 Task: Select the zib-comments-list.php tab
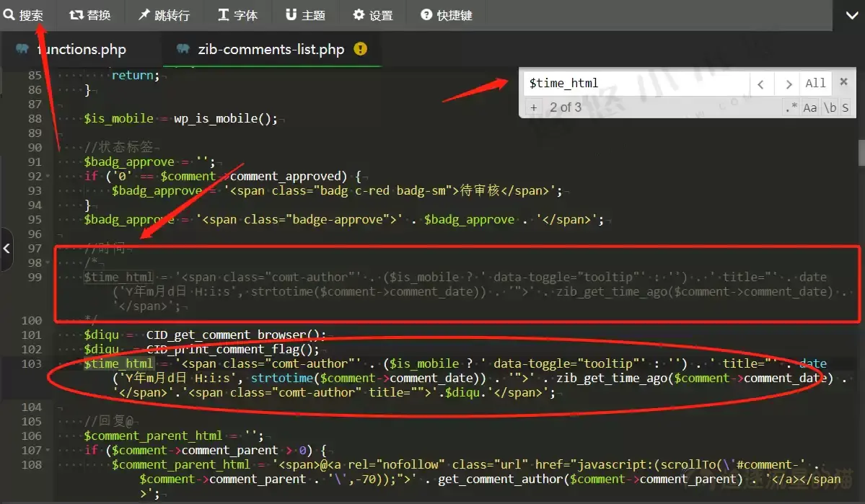click(271, 49)
